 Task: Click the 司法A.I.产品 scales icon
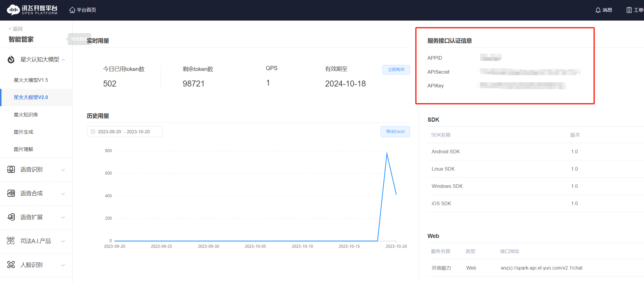11,241
